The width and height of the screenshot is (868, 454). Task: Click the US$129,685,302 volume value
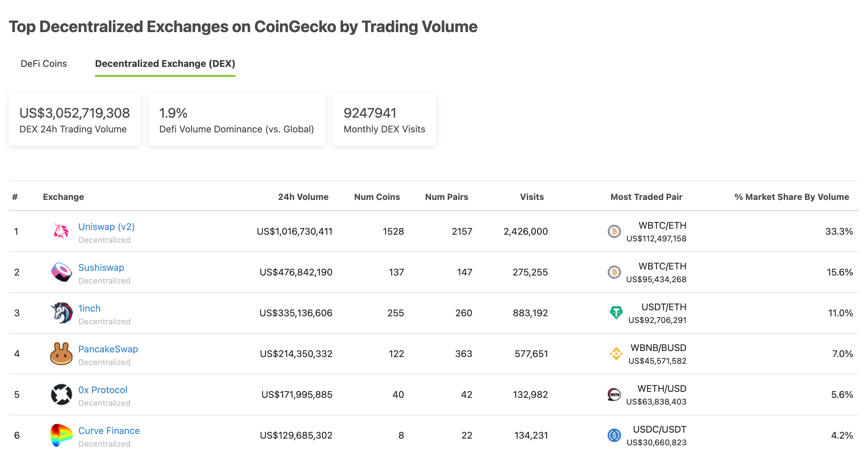(x=296, y=435)
